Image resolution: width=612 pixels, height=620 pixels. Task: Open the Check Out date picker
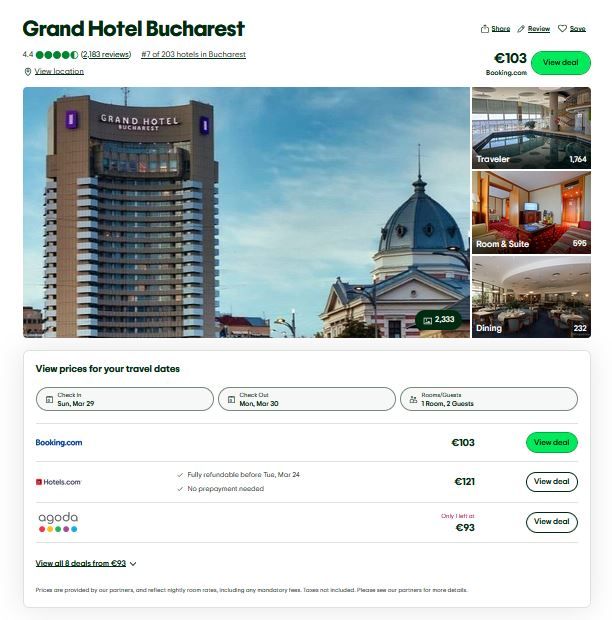307,399
